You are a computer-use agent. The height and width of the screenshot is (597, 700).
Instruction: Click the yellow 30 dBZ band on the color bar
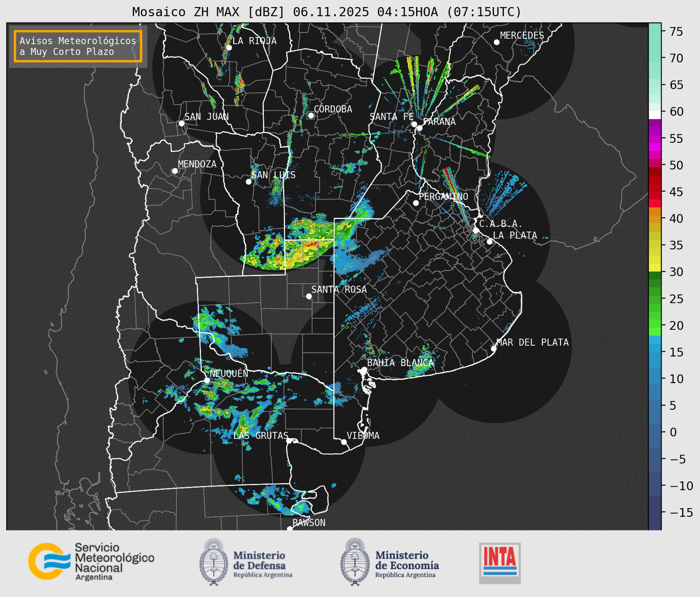[x=655, y=268]
